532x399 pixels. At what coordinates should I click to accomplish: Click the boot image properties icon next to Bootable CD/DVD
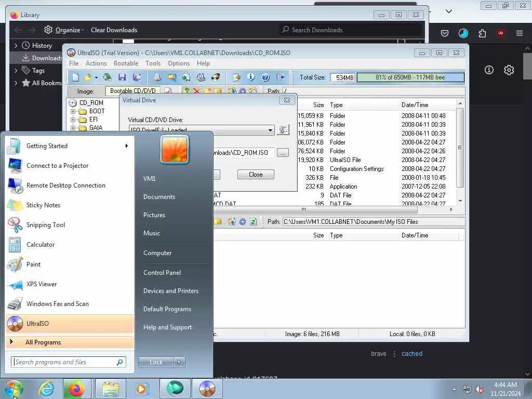pos(168,90)
